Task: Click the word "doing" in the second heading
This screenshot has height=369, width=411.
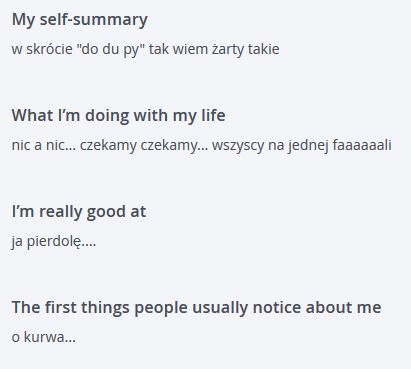Action: click(107, 116)
